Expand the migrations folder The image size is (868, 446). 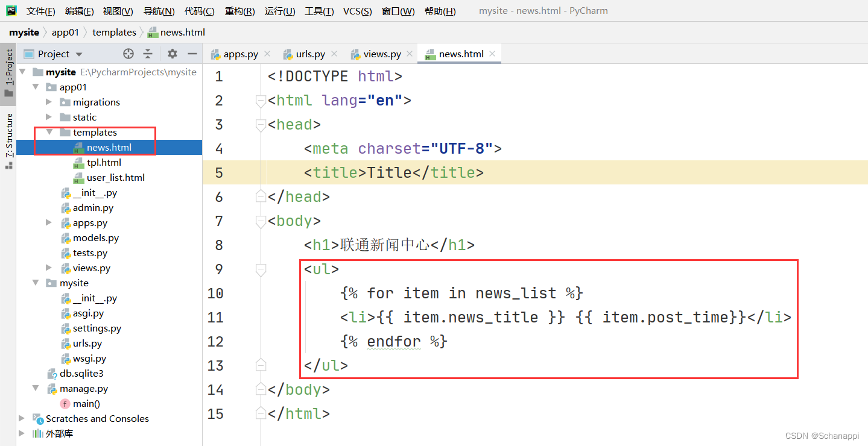pyautogui.click(x=49, y=102)
